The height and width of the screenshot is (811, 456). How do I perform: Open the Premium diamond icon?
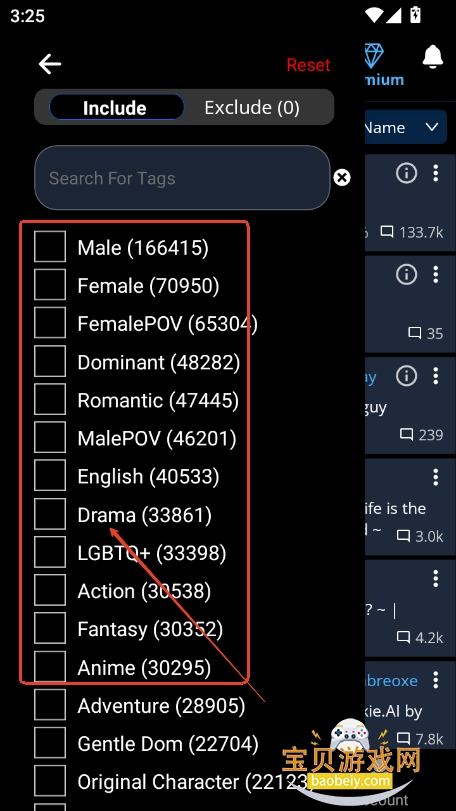[x=374, y=56]
